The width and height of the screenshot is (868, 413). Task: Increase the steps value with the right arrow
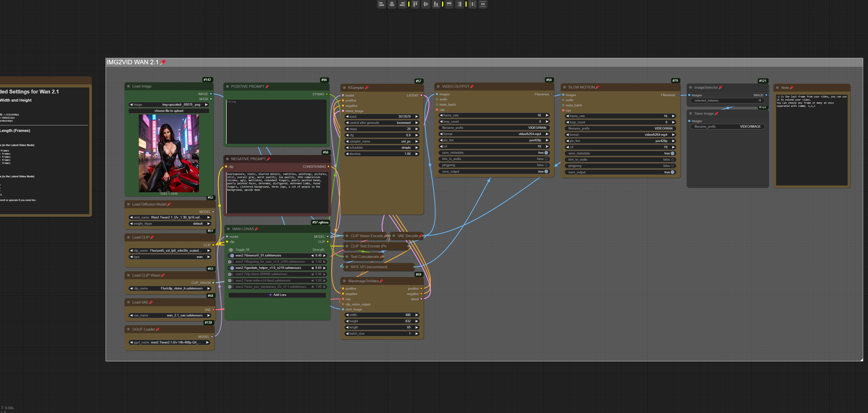pos(417,129)
